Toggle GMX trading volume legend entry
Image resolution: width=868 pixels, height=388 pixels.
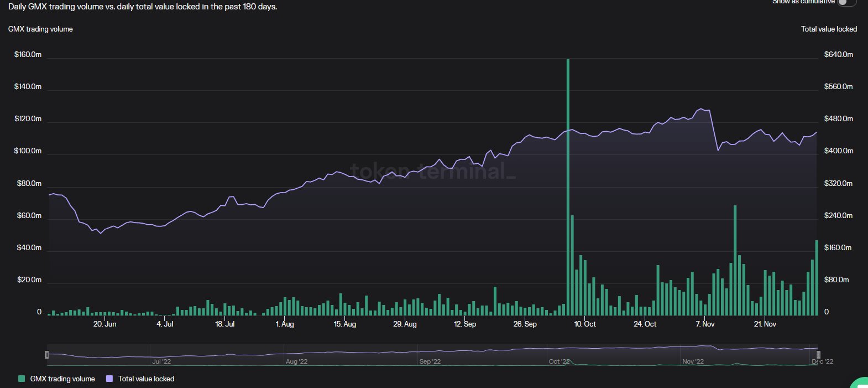pos(56,379)
